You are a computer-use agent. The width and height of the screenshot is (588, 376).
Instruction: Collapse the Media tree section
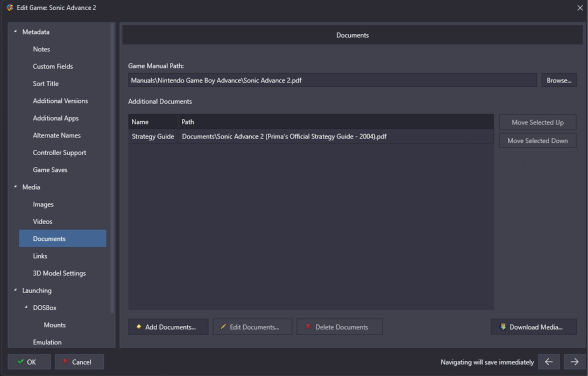16,187
